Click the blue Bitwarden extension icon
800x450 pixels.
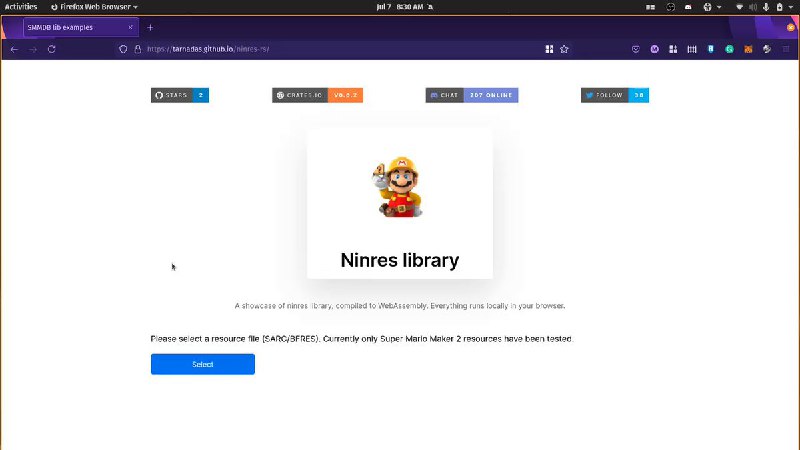[711, 49]
